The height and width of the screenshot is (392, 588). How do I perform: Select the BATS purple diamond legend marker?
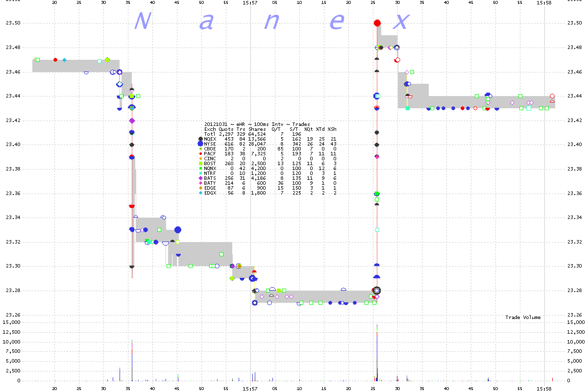200,178
